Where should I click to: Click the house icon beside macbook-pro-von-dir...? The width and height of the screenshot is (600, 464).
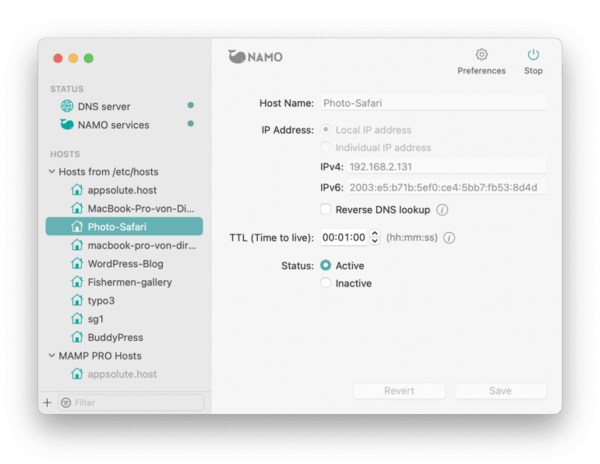tap(77, 245)
